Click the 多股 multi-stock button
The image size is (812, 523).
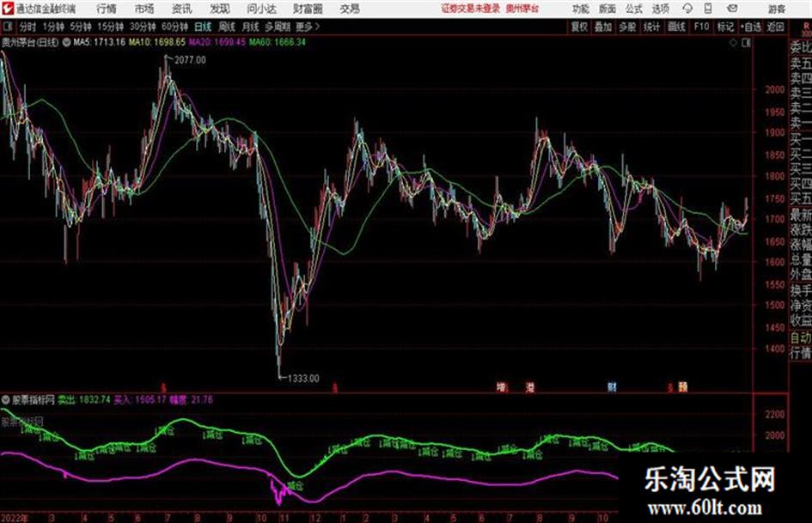click(x=627, y=27)
